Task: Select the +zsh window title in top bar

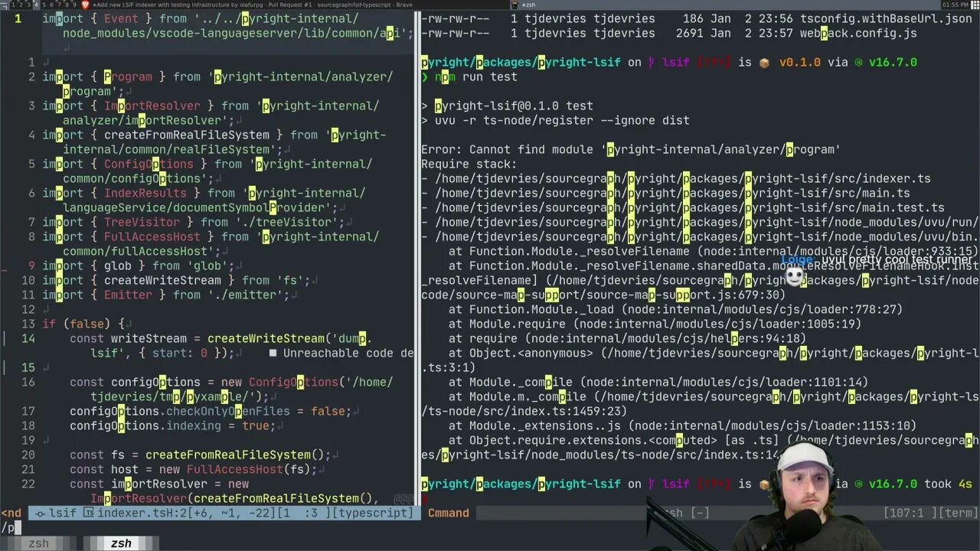Action: tap(528, 5)
